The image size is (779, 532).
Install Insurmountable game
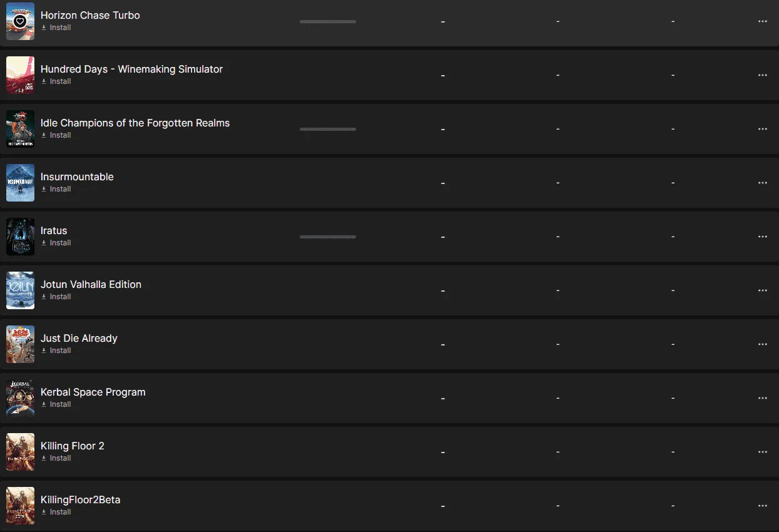(56, 189)
